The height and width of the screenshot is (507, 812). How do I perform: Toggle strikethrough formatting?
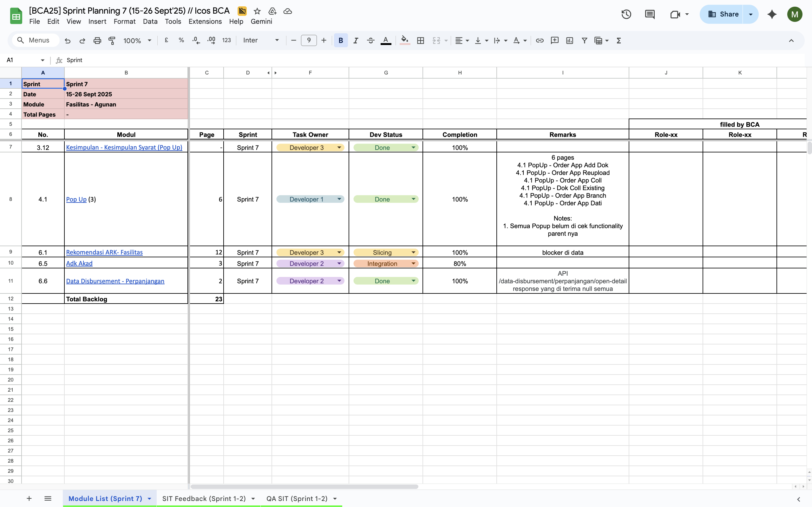coord(370,41)
